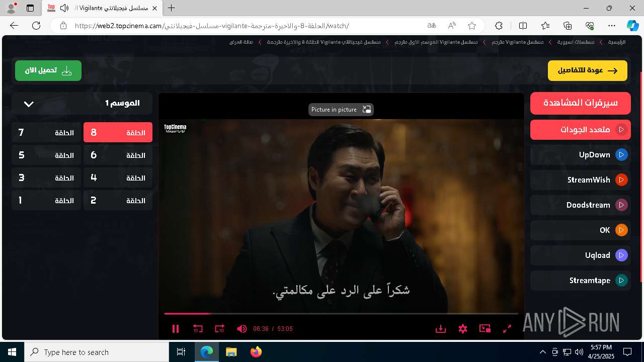This screenshot has width=644, height=362.
Task: Open favorites list icon
Action: 545,26
